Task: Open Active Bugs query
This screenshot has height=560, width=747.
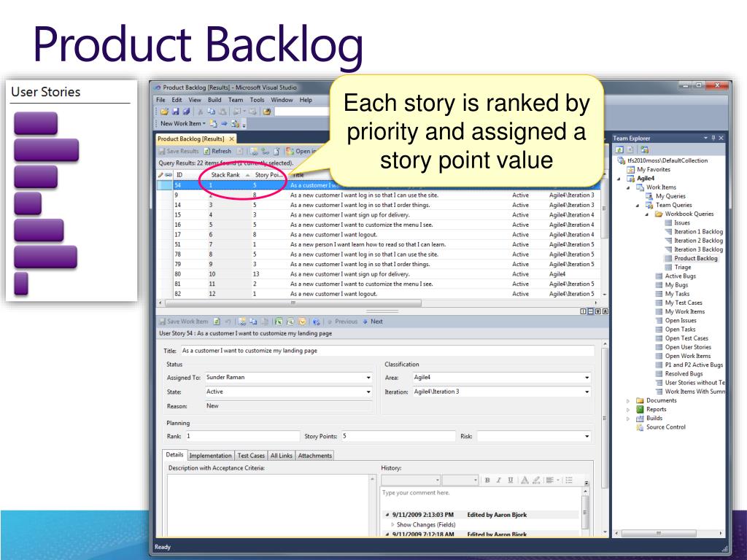Action: click(681, 276)
